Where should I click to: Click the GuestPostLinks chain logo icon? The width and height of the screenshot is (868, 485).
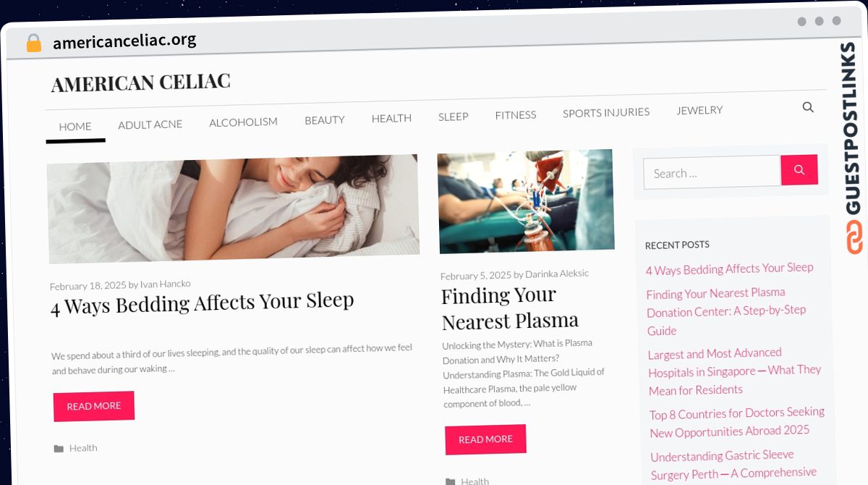[854, 237]
